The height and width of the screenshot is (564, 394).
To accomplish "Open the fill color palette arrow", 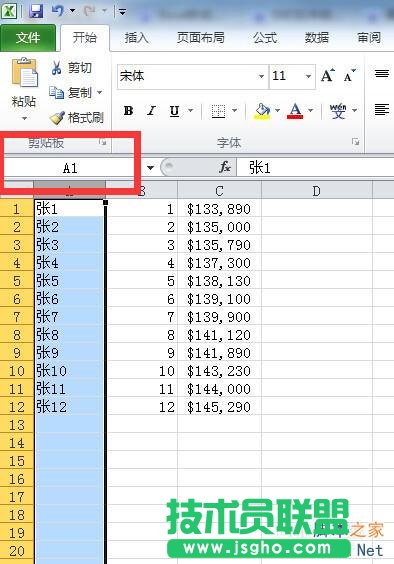I will (x=277, y=111).
